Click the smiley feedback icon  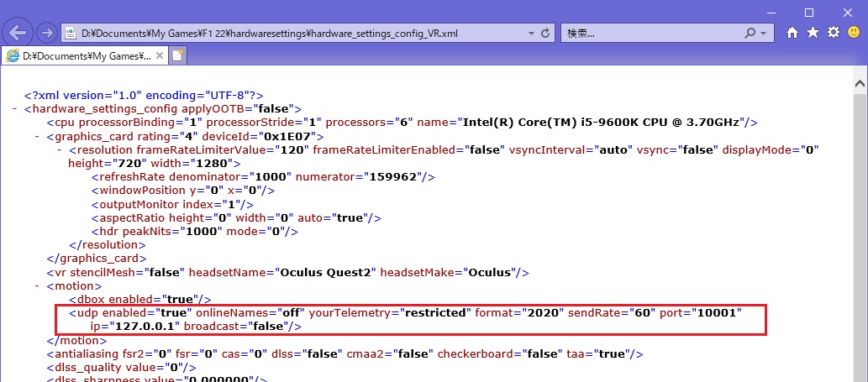point(854,33)
